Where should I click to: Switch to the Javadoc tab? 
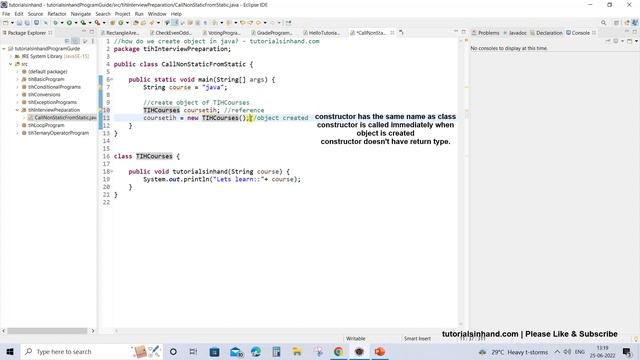pos(515,33)
